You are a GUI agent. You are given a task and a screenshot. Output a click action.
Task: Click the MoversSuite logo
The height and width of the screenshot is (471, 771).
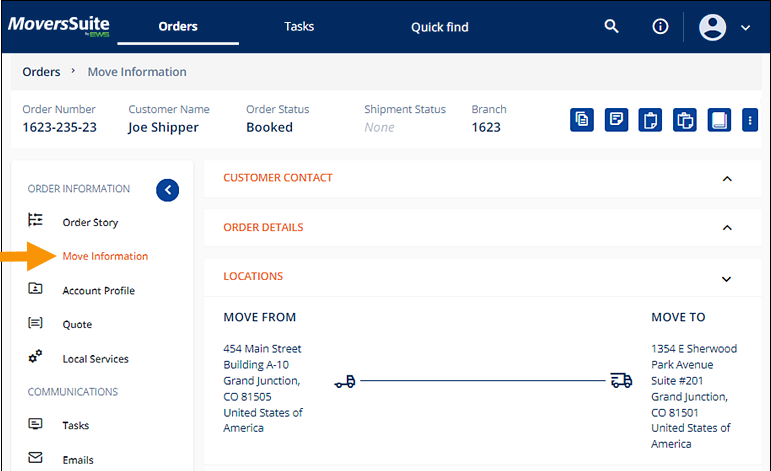(x=58, y=26)
